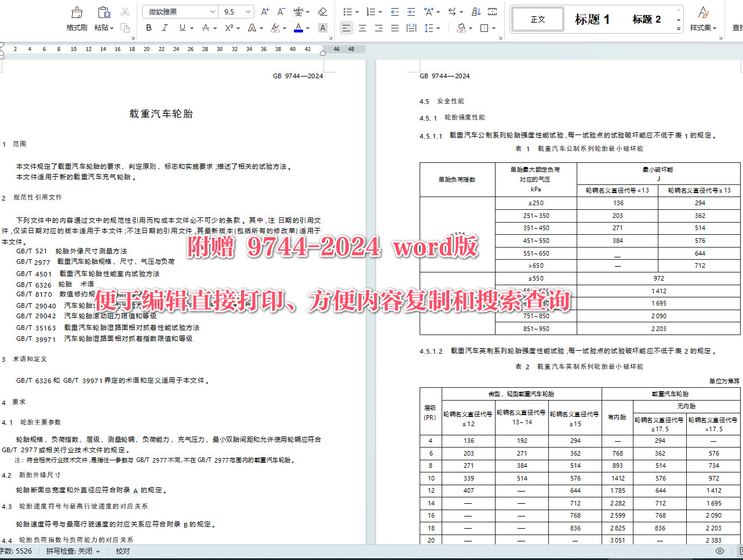The width and height of the screenshot is (743, 560).
Task: Click reference line GB/T 521
Action: pos(72,251)
